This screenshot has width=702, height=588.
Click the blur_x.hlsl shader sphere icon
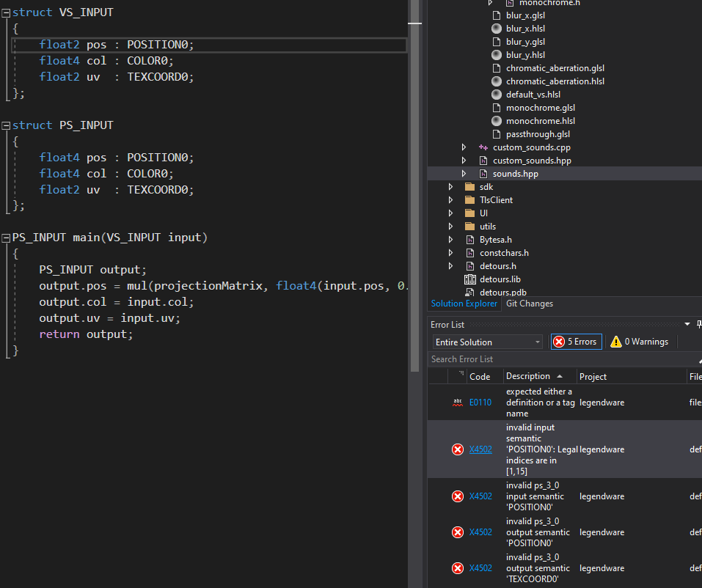[497, 29]
